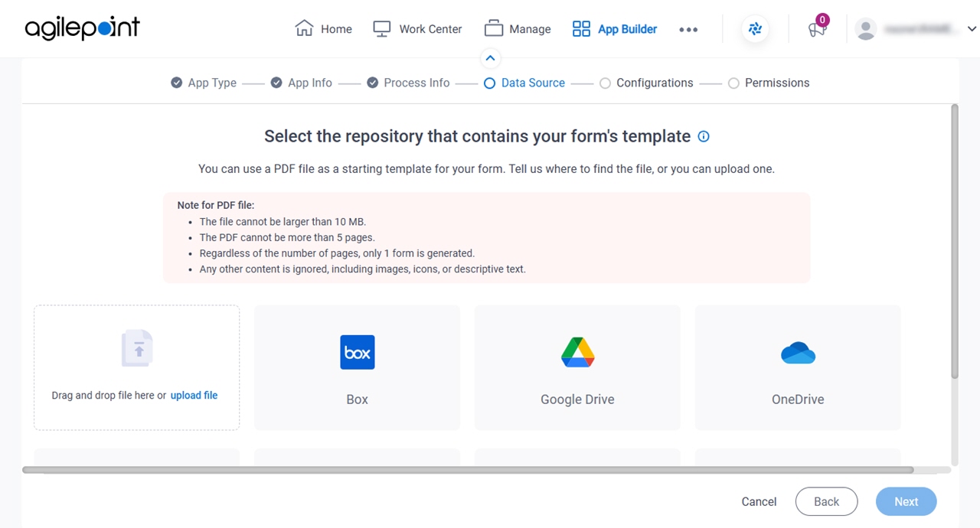Screen dimensions: 980x528
Task: Choose the Box repository icon
Action: (x=358, y=352)
